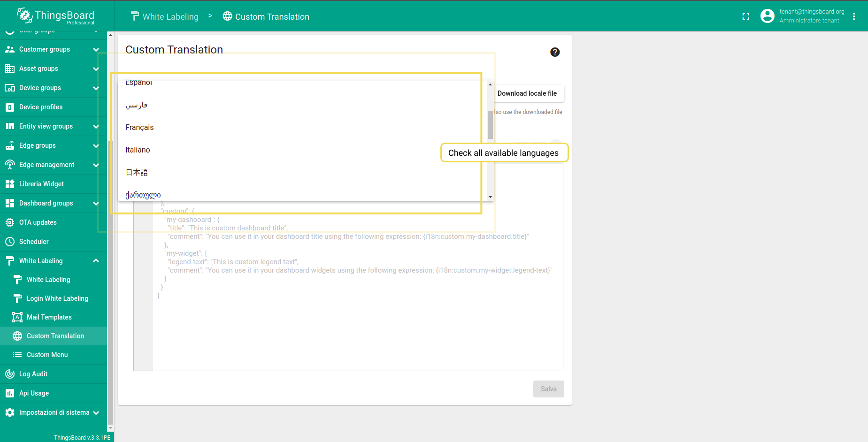Image resolution: width=868 pixels, height=442 pixels.
Task: Expand Device groups chevron
Action: [96, 88]
